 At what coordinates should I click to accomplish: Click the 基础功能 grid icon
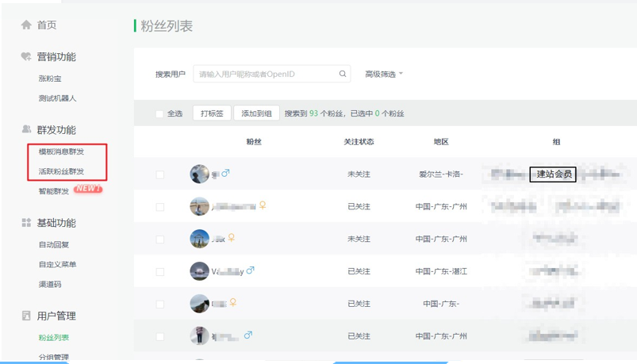26,223
